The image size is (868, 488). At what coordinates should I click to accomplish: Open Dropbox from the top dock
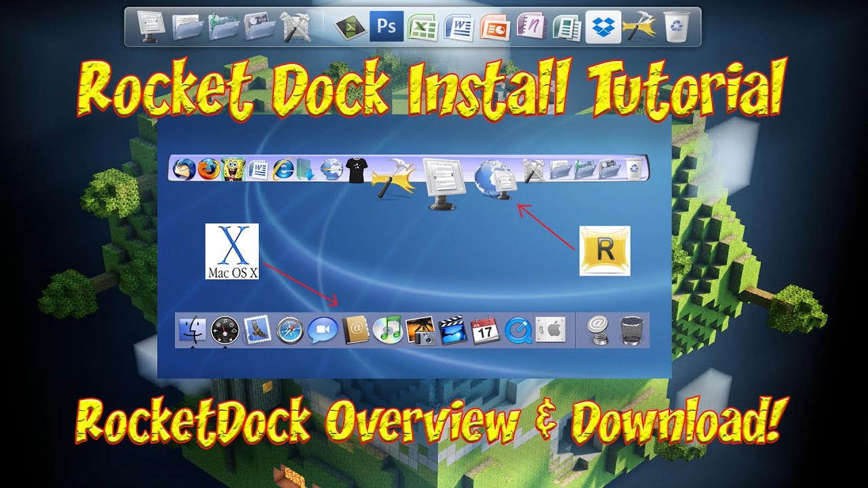[604, 27]
